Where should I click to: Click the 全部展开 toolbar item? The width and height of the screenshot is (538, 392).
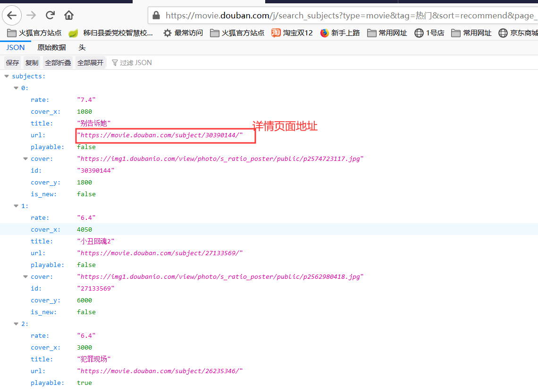tap(90, 62)
